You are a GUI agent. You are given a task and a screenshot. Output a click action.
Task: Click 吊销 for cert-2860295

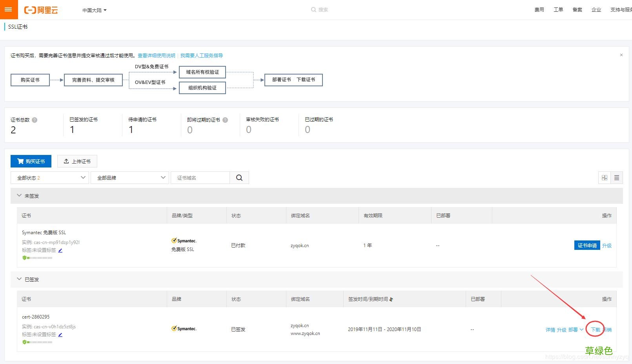pos(607,330)
